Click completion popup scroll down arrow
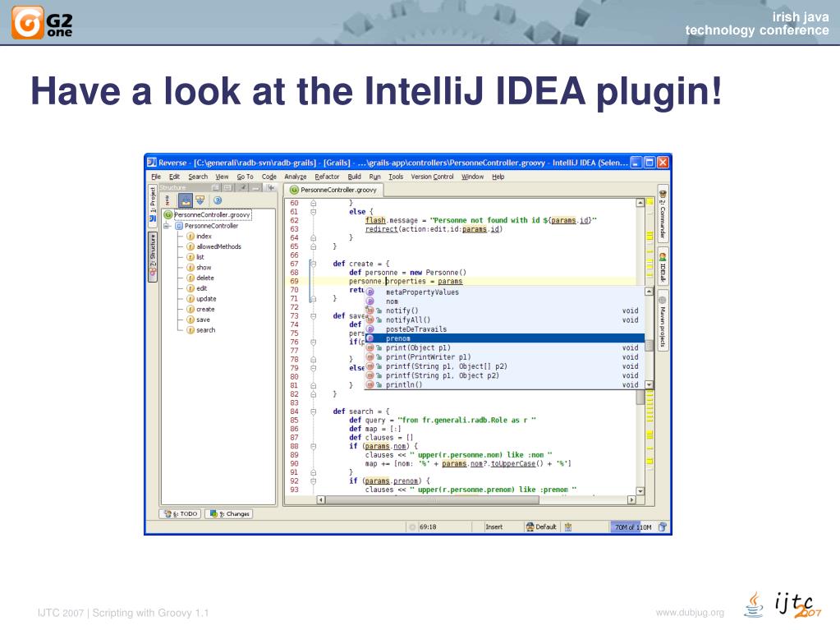 point(649,384)
